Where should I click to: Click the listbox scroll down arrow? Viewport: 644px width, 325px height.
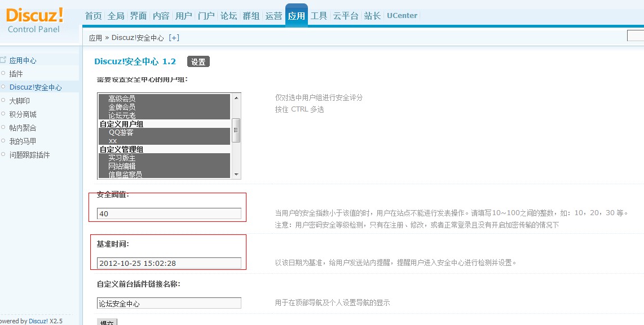point(236,175)
